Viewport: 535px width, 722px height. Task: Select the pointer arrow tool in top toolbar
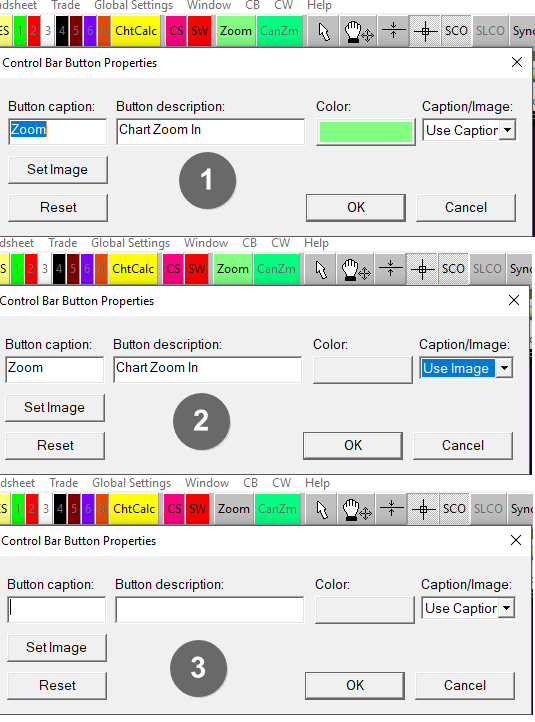coord(324,31)
